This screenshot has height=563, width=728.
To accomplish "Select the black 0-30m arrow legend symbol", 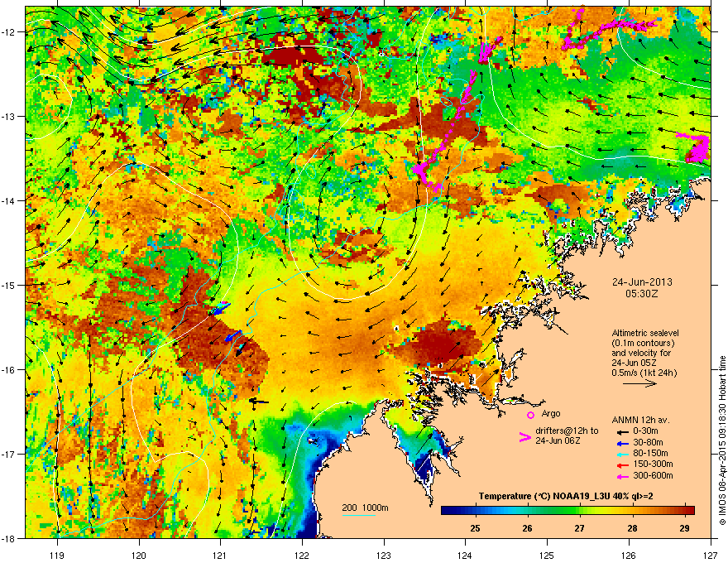I will pyautogui.click(x=621, y=431).
